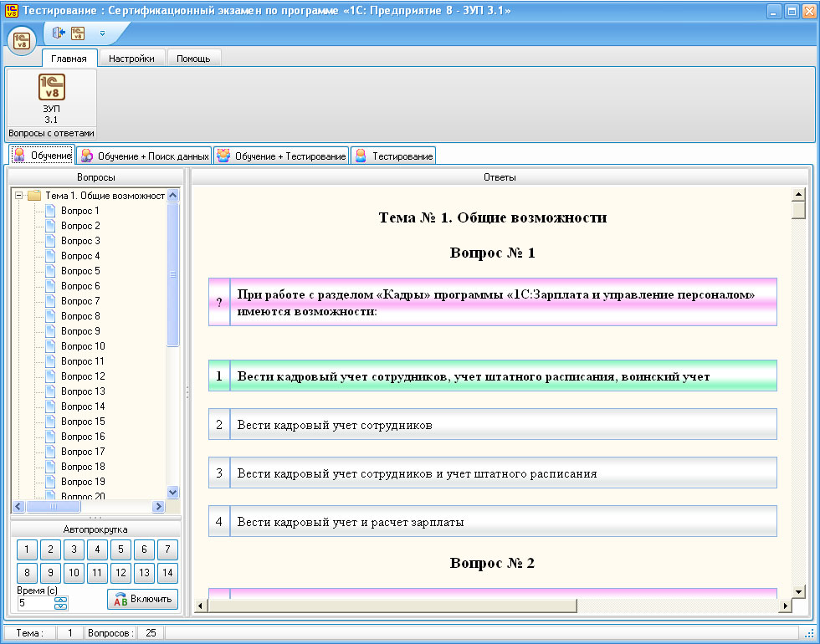Decrease the Время (с) value with down arrow
Image resolution: width=820 pixels, height=644 pixels.
coord(60,606)
